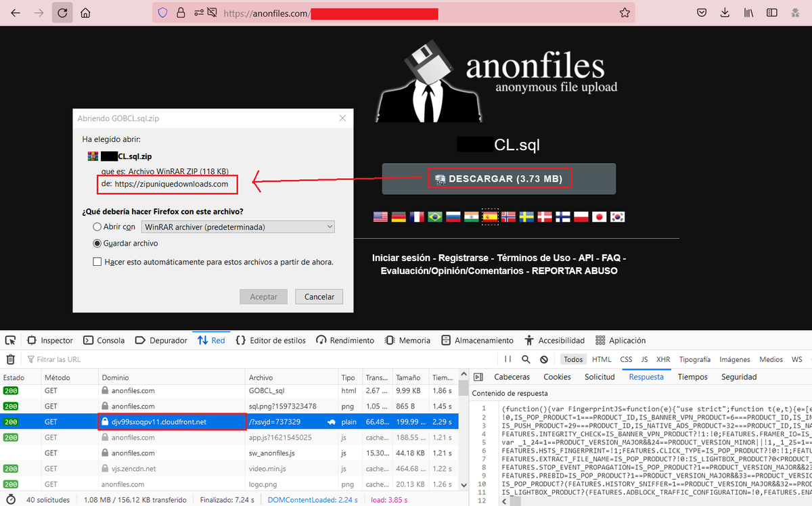Check 'Hacer esto automáticamente' checkbox
This screenshot has width=812, height=506.
(x=97, y=261)
